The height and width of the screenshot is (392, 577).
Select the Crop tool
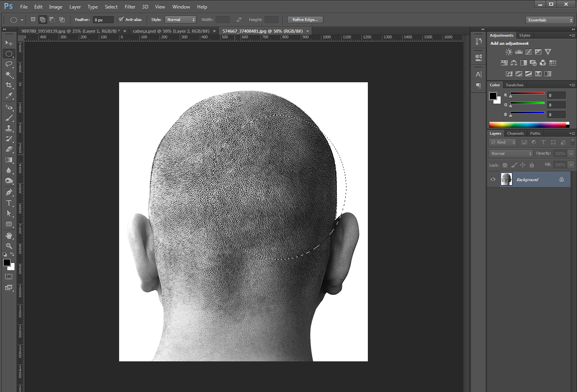click(9, 85)
